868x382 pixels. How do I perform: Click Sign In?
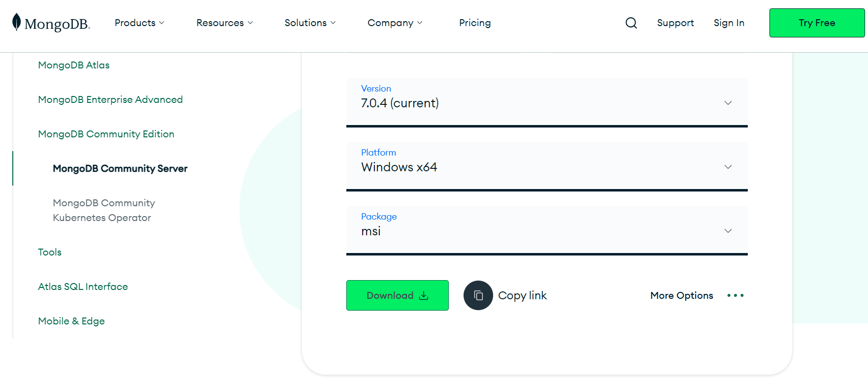(729, 23)
